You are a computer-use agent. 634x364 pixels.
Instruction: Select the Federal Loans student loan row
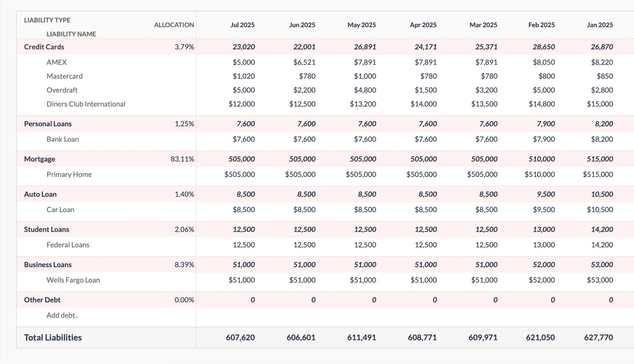pyautogui.click(x=68, y=245)
